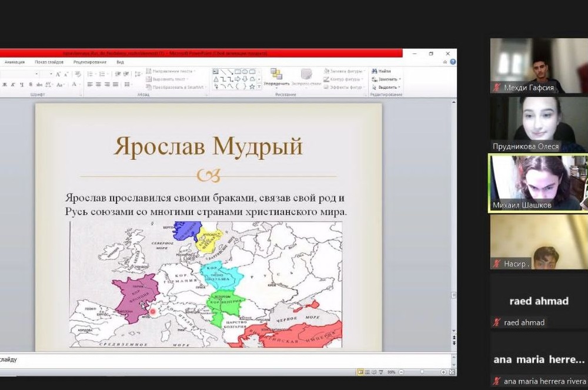Click the slide title Ярослав Мудрый

point(208,147)
